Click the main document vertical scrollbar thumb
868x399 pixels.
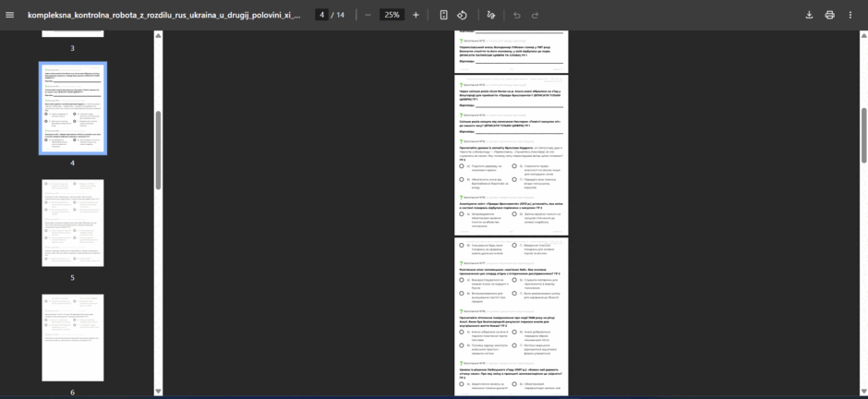[x=863, y=135]
